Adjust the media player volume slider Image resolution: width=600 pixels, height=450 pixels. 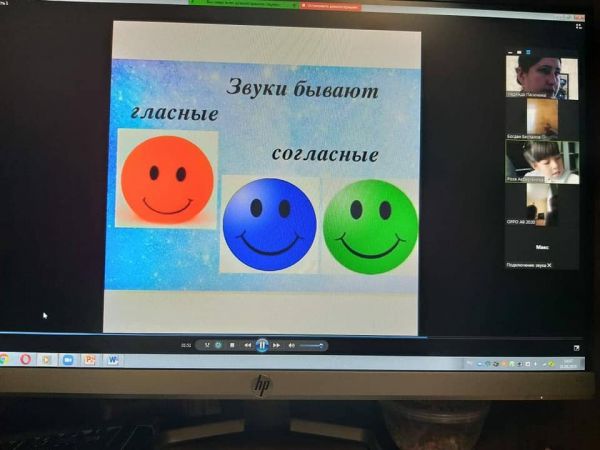click(x=310, y=345)
